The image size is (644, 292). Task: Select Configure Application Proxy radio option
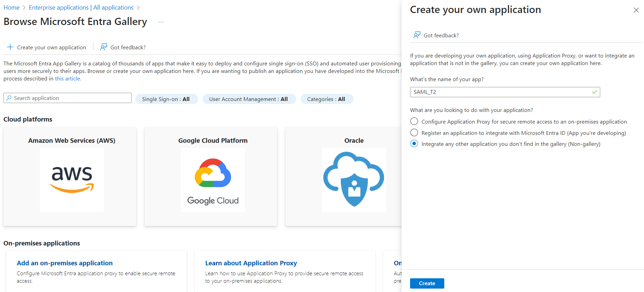coord(414,122)
